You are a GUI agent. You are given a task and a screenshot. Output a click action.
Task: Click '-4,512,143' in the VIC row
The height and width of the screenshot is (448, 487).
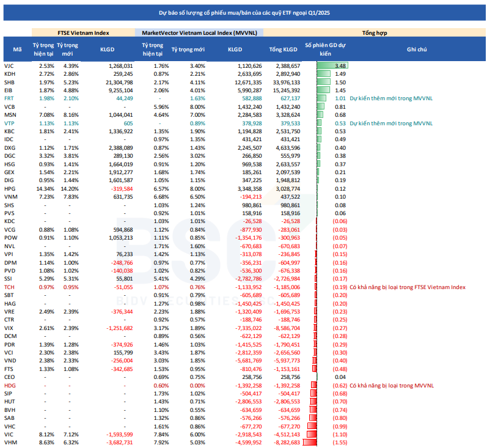[287, 435]
